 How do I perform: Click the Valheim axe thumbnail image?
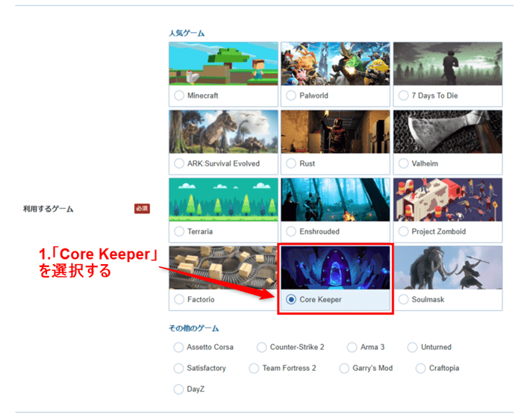click(448, 131)
